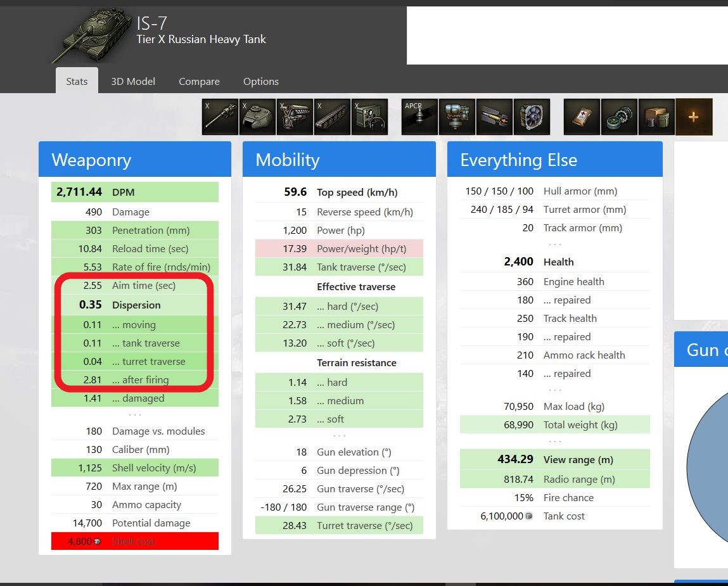Select the tier X turret module icon

pyautogui.click(x=258, y=117)
